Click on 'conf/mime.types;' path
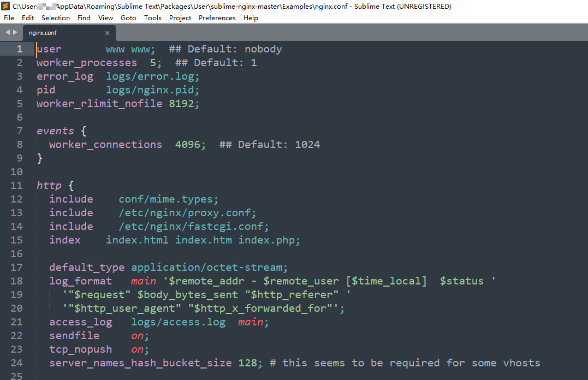The image size is (588, 380). [168, 199]
